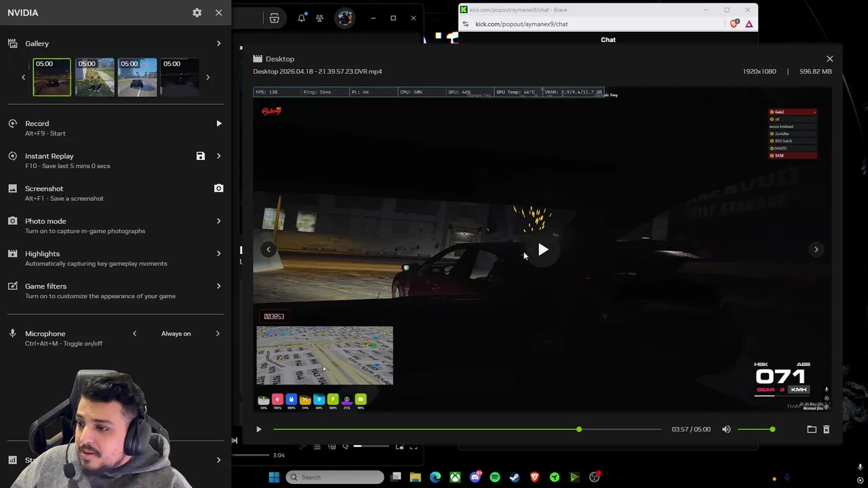The width and height of the screenshot is (868, 488).
Task: Click the Microphone icon in NVIDIA panel
Action: pos(12,333)
